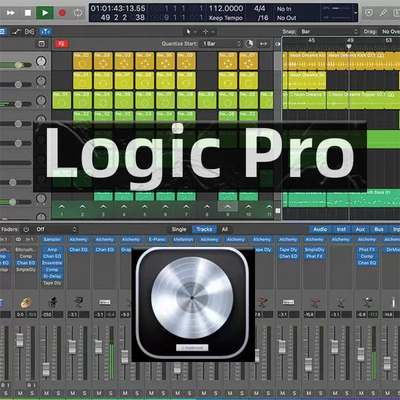400x400 pixels.
Task: Click the instrument icon above the -3.1 channel next to Sampler
Action: [x=78, y=303]
